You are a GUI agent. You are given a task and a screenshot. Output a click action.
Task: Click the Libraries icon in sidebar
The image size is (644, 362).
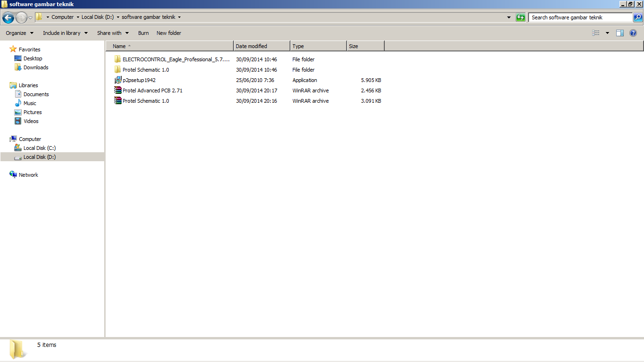[x=13, y=85]
